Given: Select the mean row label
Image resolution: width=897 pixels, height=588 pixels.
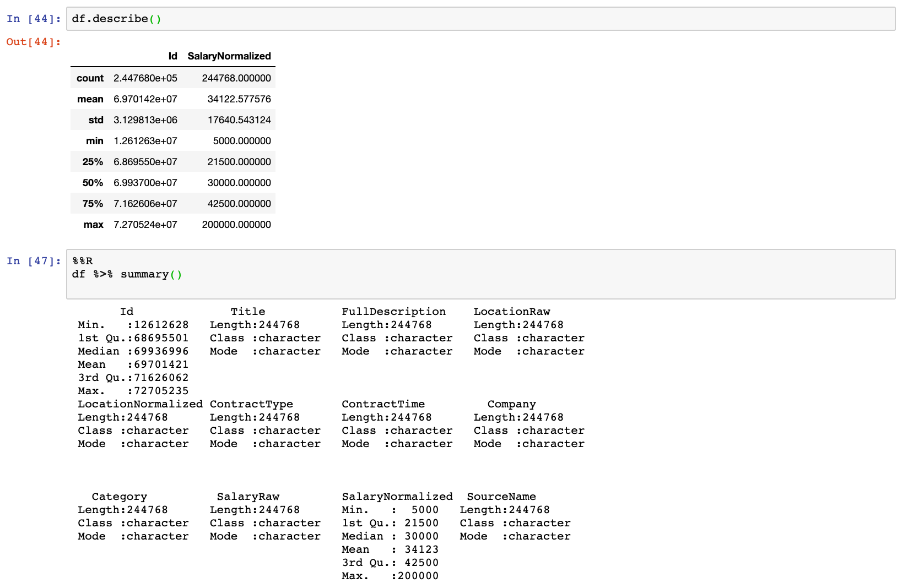Looking at the screenshot, I should coord(90,99).
